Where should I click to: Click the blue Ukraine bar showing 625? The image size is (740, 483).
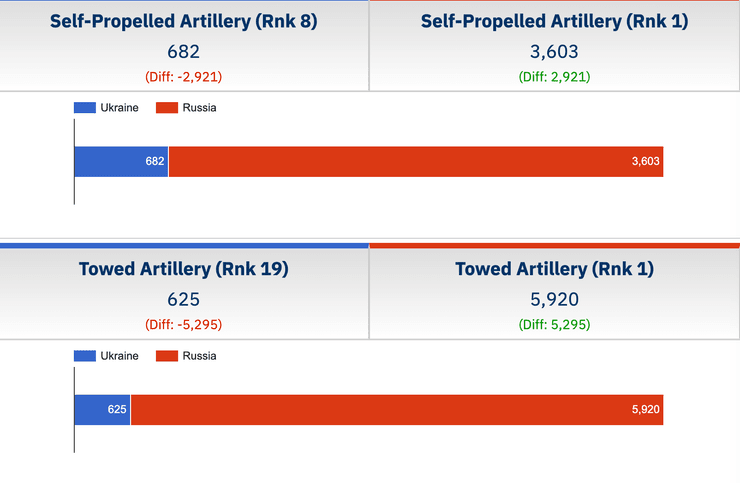(102, 409)
